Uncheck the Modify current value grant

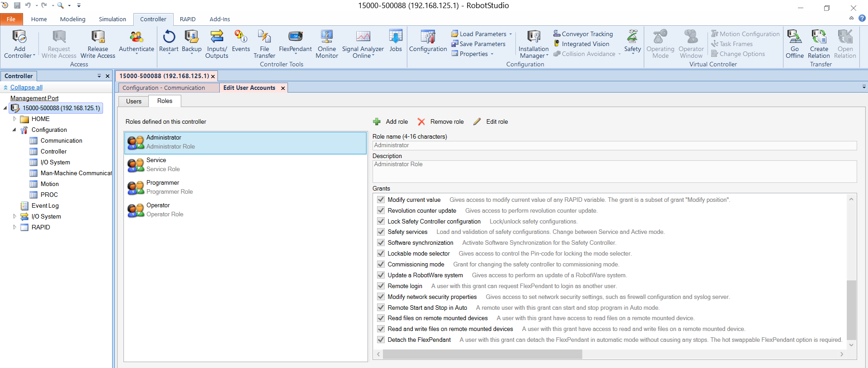tap(381, 200)
